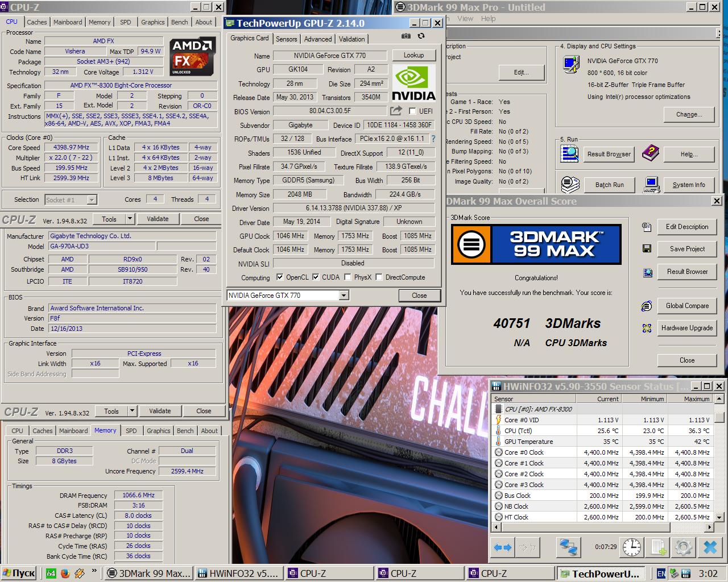Screen dimensions: 728x582
Task: Click the Global Compare button
Action: click(x=687, y=306)
